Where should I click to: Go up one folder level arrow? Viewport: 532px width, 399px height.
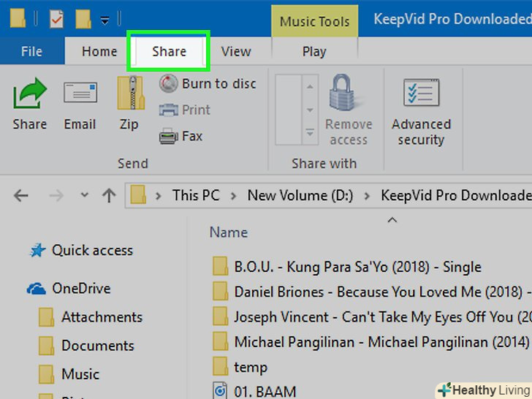click(109, 195)
